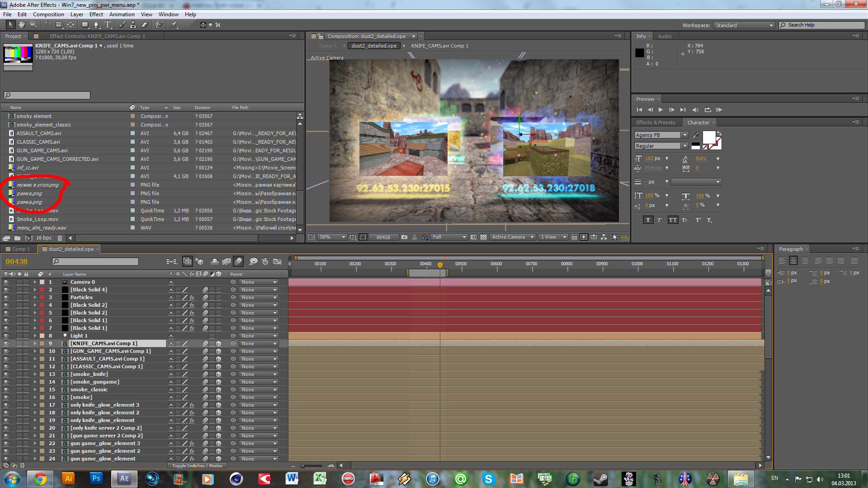868x488 pixels.
Task: Click the Project panel search field
Action: pyautogui.click(x=47, y=95)
